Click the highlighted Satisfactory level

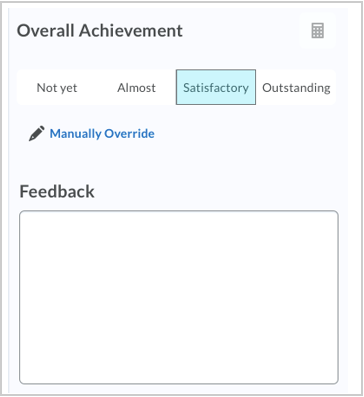click(216, 87)
